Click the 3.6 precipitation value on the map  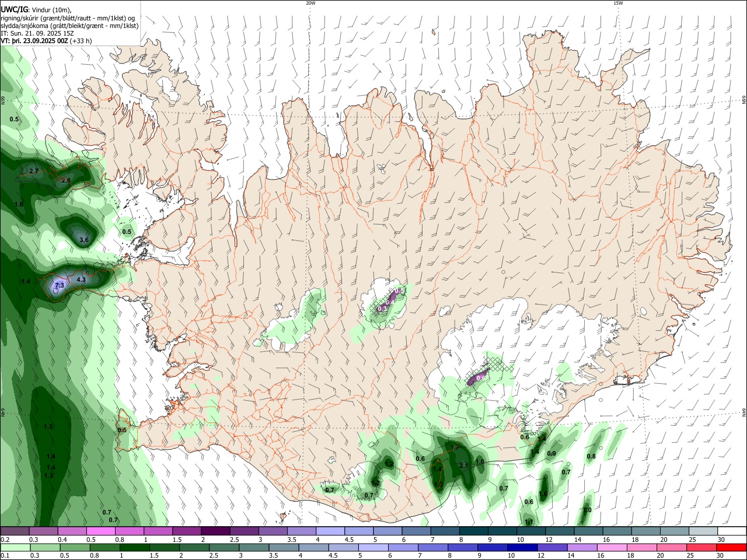coord(83,240)
